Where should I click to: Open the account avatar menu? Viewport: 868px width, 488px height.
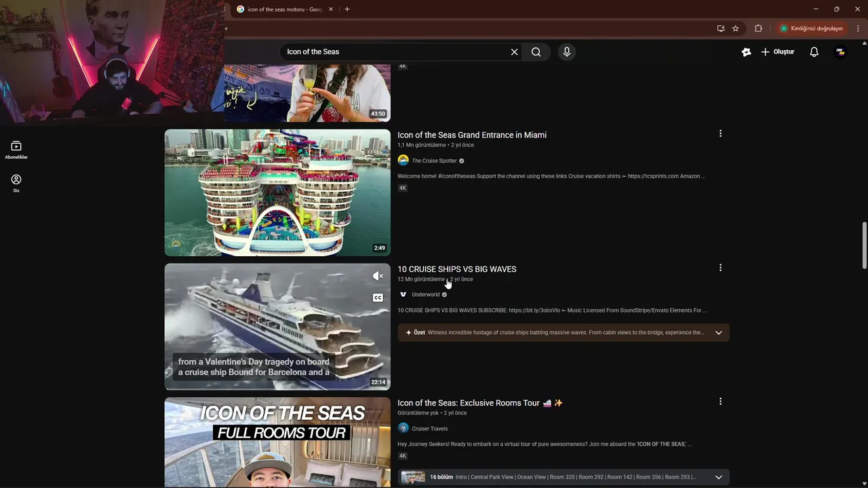pos(840,52)
